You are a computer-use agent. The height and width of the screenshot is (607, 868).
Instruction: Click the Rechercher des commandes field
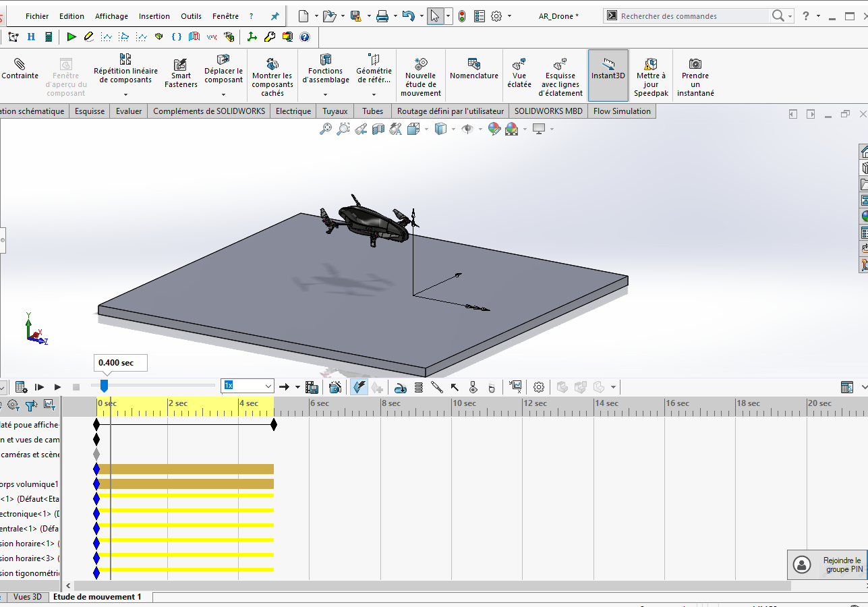pos(693,16)
